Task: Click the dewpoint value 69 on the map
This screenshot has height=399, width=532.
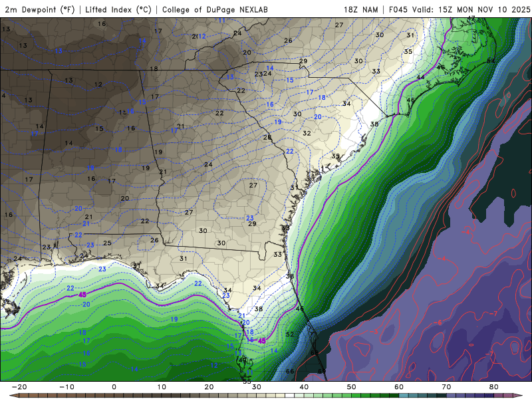Action: tap(322, 371)
